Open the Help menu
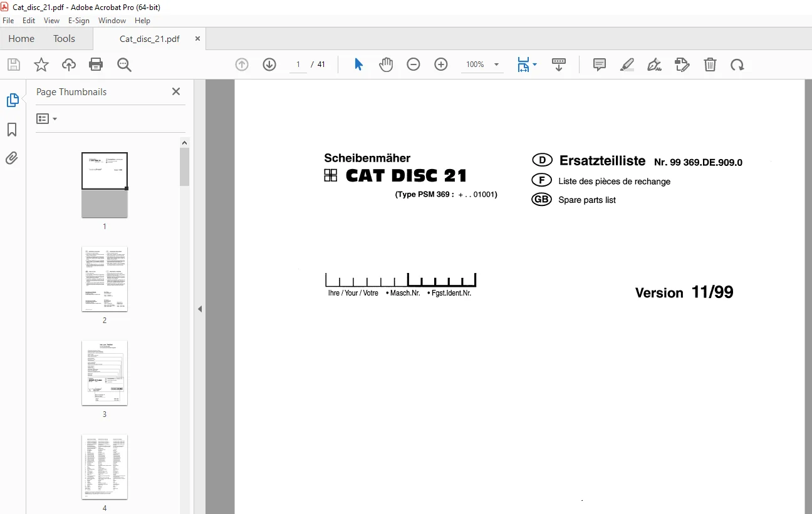The width and height of the screenshot is (812, 514). pos(142,21)
